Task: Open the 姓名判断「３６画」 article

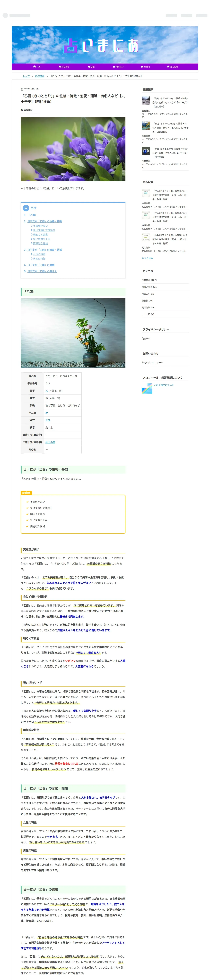Action: click(x=170, y=195)
